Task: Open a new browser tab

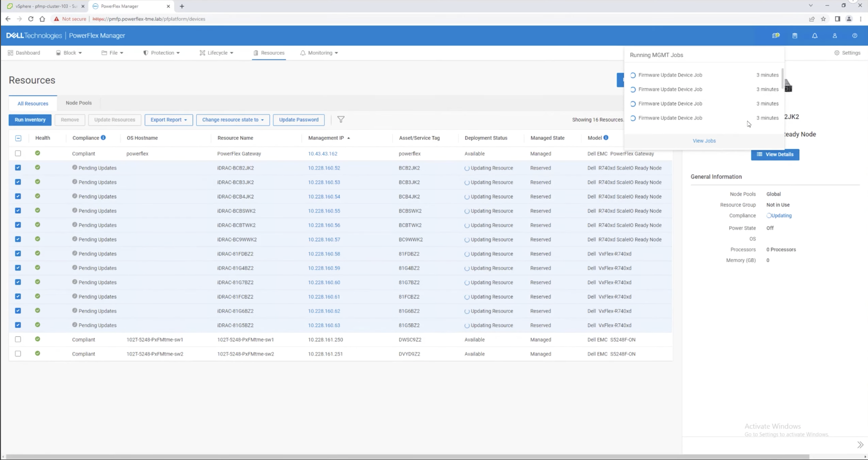Action: pyautogui.click(x=182, y=6)
